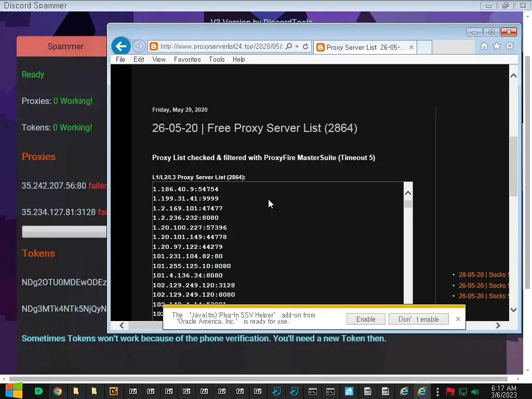Open the View menu
Viewport: 532px width, 399px height.
point(159,59)
